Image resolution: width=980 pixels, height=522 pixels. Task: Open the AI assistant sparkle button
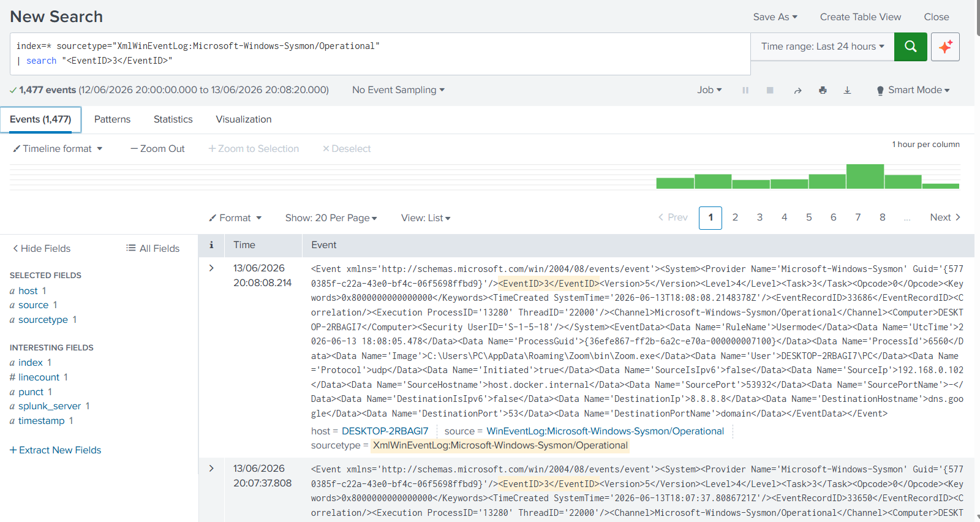pyautogui.click(x=945, y=47)
